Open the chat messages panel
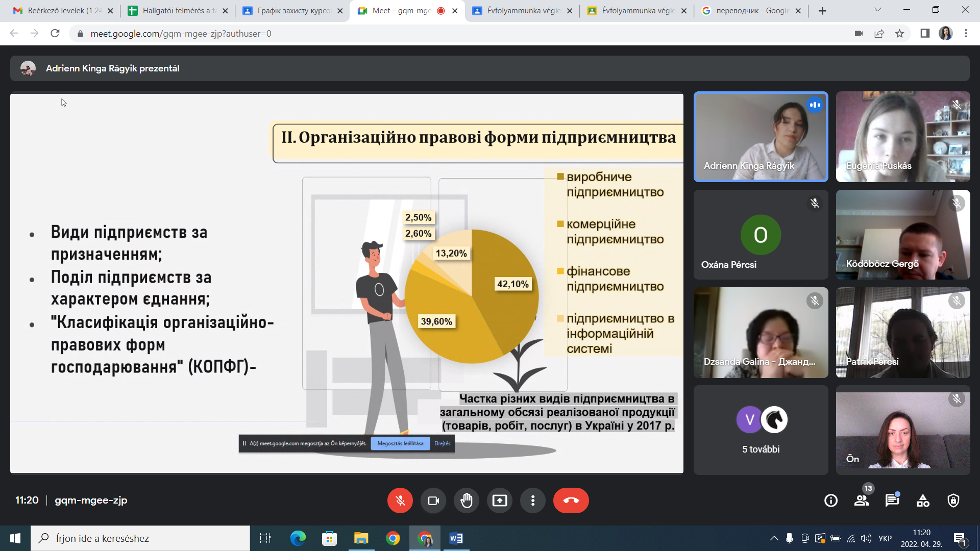980x551 pixels. (892, 500)
